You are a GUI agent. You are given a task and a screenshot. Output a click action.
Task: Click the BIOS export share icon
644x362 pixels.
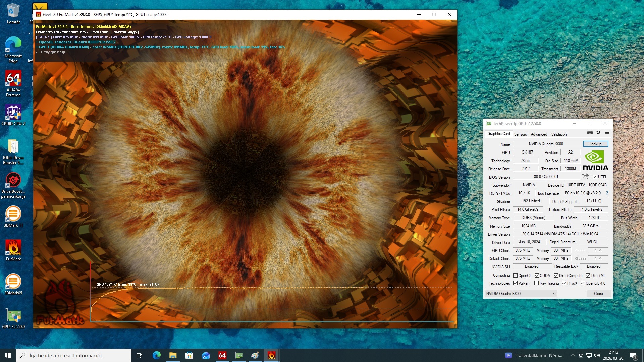point(585,177)
